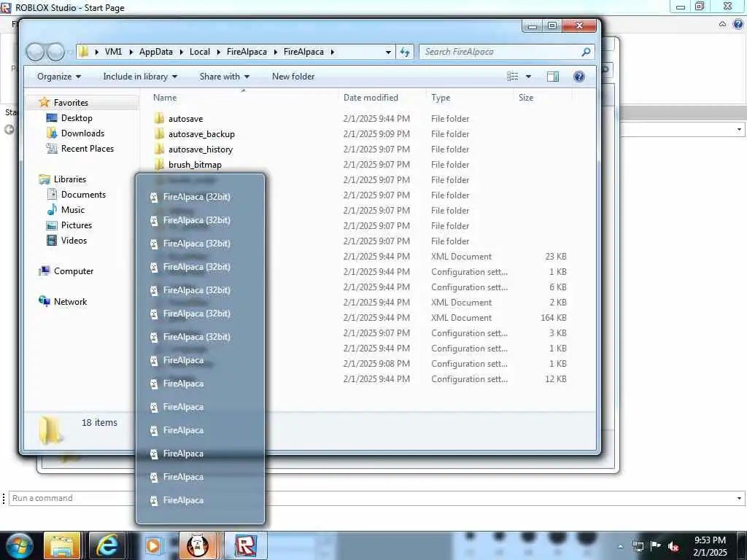Click the 18 items status text
Screen dimensions: 747x560
(99, 422)
